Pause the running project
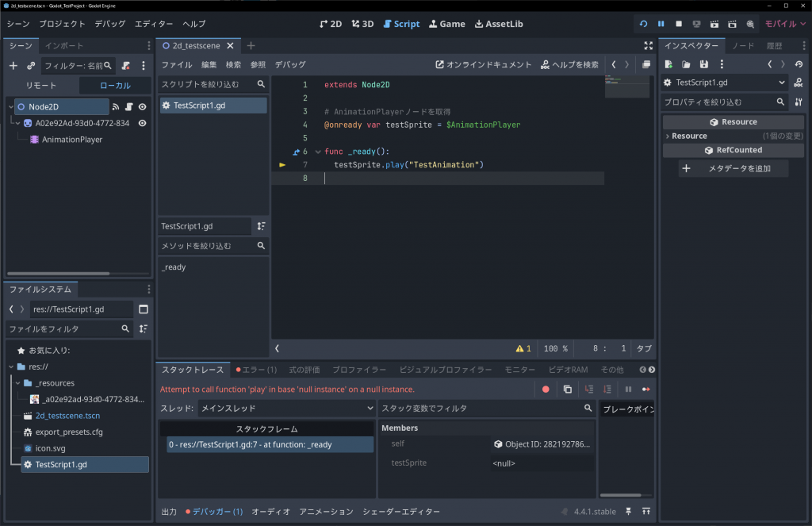Viewport: 812px width, 526px height. [x=661, y=24]
